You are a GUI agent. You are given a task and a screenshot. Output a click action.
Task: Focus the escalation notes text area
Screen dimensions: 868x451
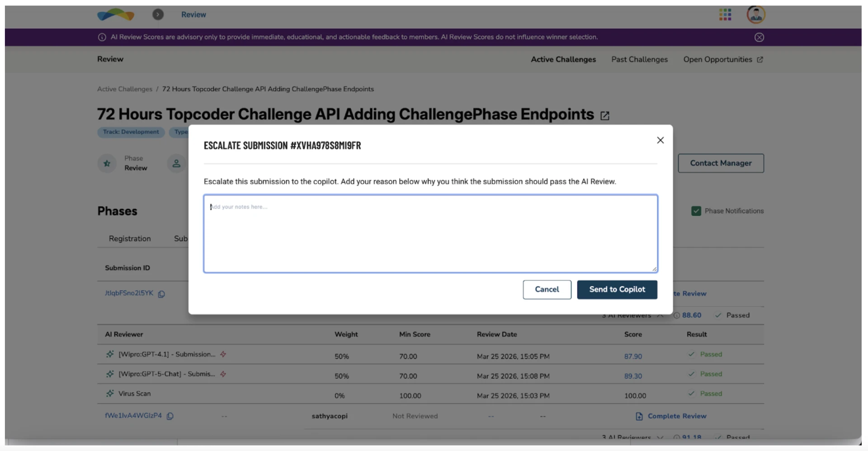point(430,234)
